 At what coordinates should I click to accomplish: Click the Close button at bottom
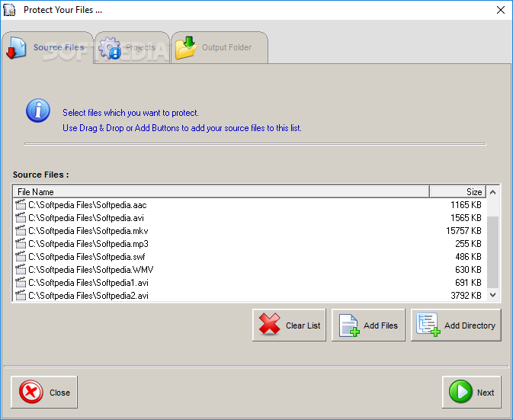[x=44, y=393]
